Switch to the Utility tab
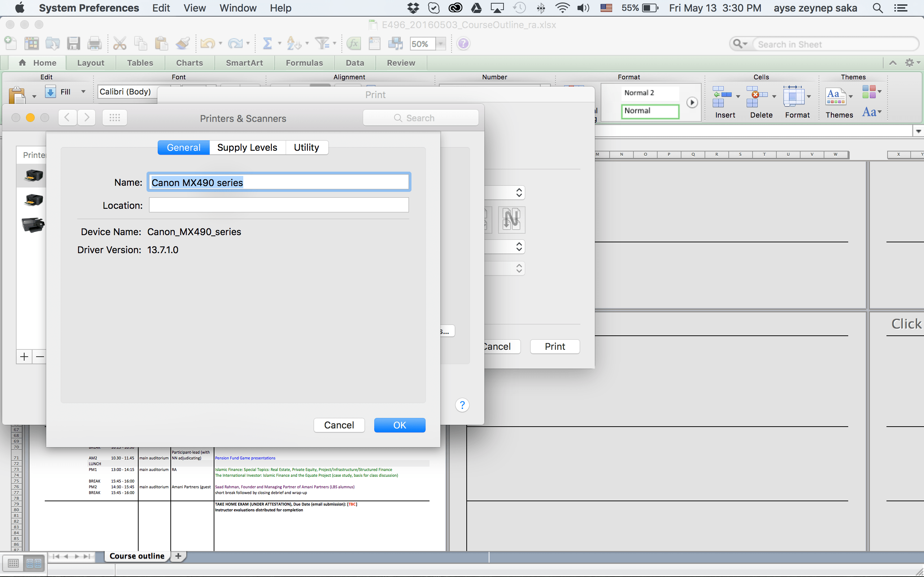The width and height of the screenshot is (924, 577). point(306,147)
